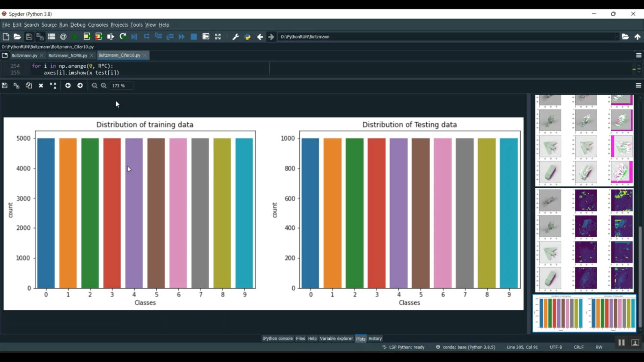The width and height of the screenshot is (644, 362).
Task: Remove all plots in the Plots pane
Action: [x=53, y=86]
